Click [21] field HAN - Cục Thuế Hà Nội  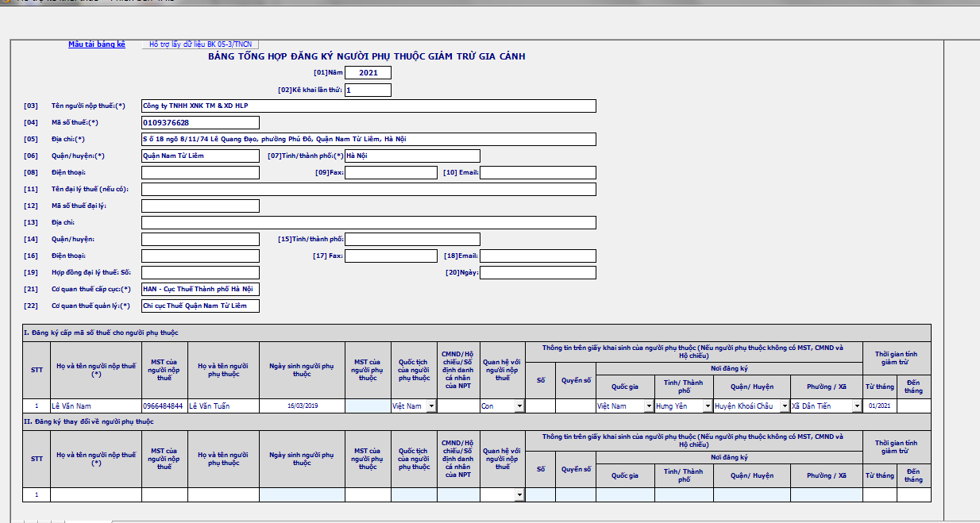click(200, 289)
